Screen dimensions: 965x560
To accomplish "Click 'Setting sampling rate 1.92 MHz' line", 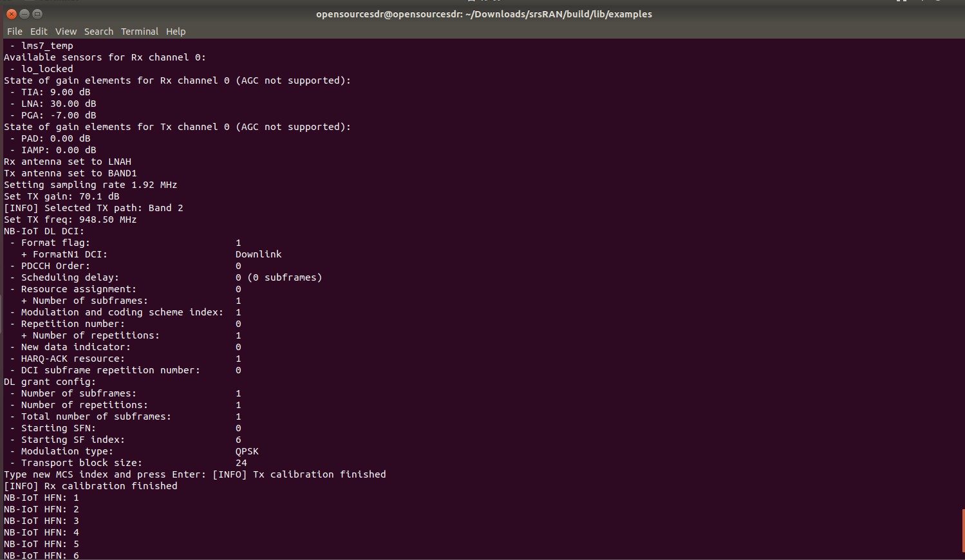I will point(91,185).
